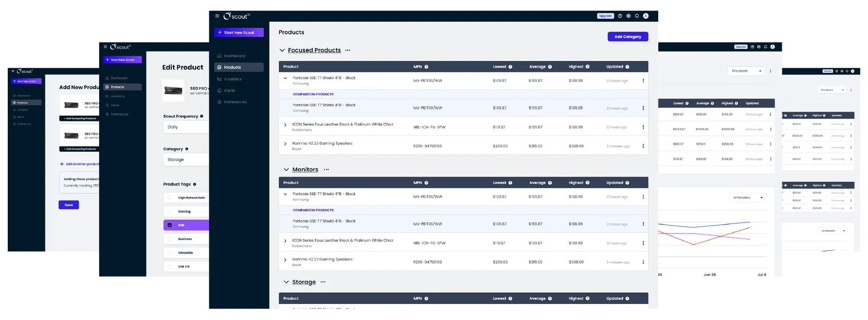
Task: Click the Add Category button
Action: coord(628,37)
